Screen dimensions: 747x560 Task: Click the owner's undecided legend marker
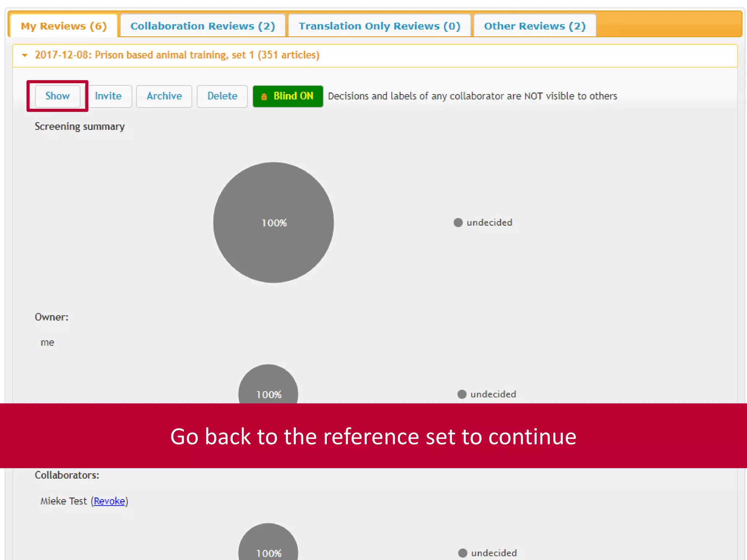[462, 394]
